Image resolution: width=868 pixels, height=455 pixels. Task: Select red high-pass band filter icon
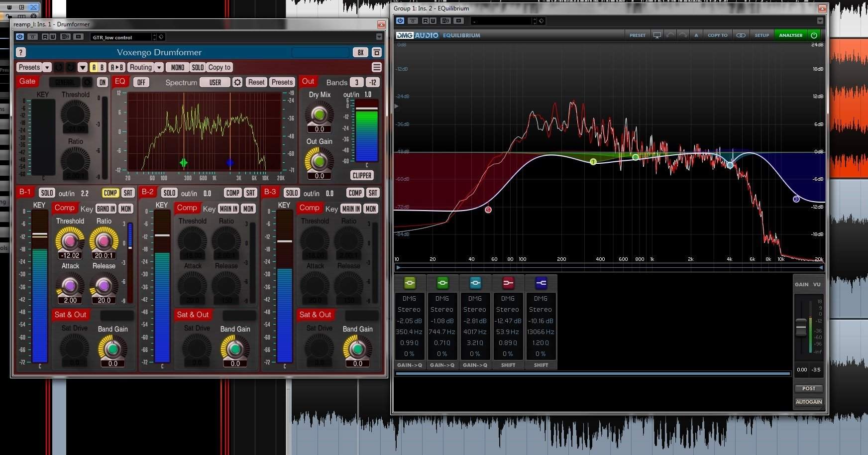[x=508, y=283]
